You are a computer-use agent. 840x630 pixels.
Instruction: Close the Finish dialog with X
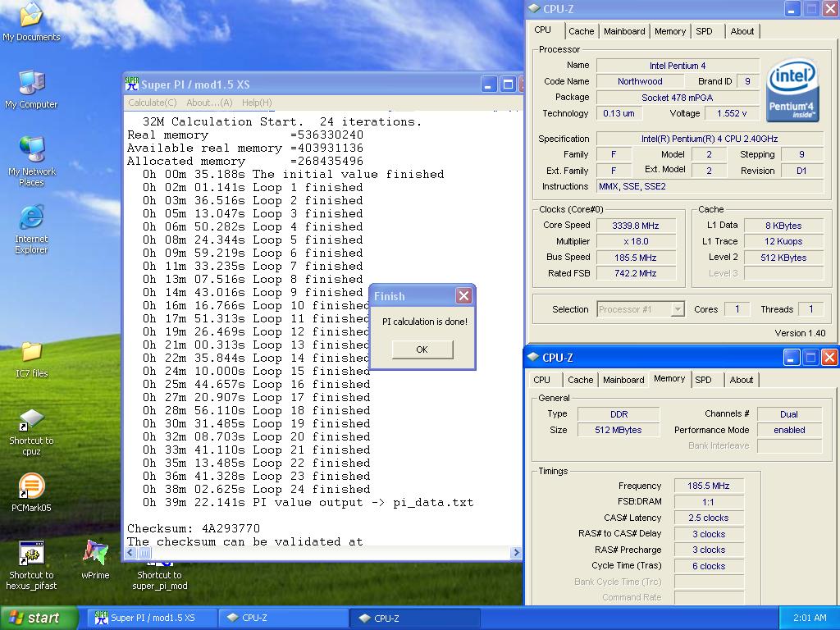click(x=464, y=295)
